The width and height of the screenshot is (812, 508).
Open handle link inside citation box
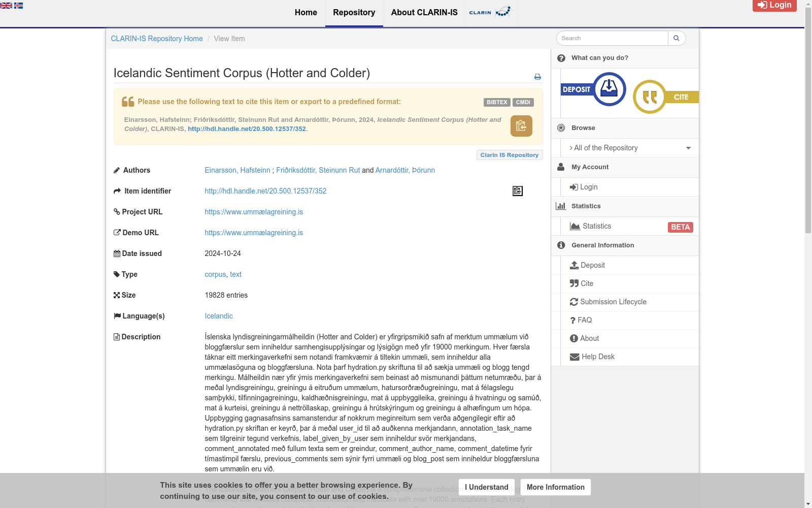click(247, 129)
